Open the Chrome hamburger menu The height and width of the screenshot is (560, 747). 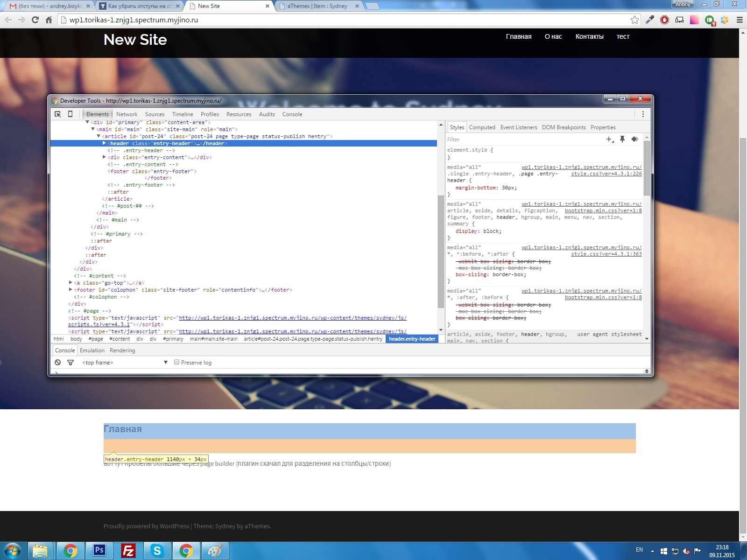(x=740, y=20)
